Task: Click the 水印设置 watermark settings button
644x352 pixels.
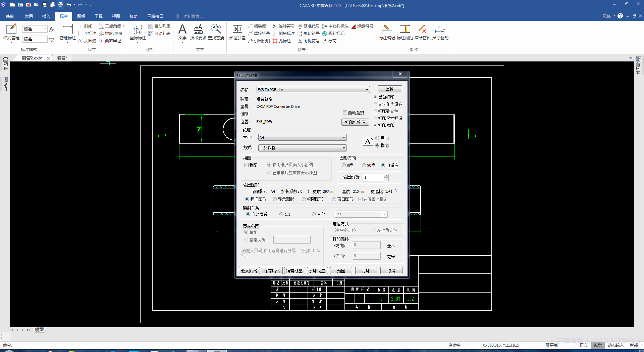Action: (x=317, y=271)
